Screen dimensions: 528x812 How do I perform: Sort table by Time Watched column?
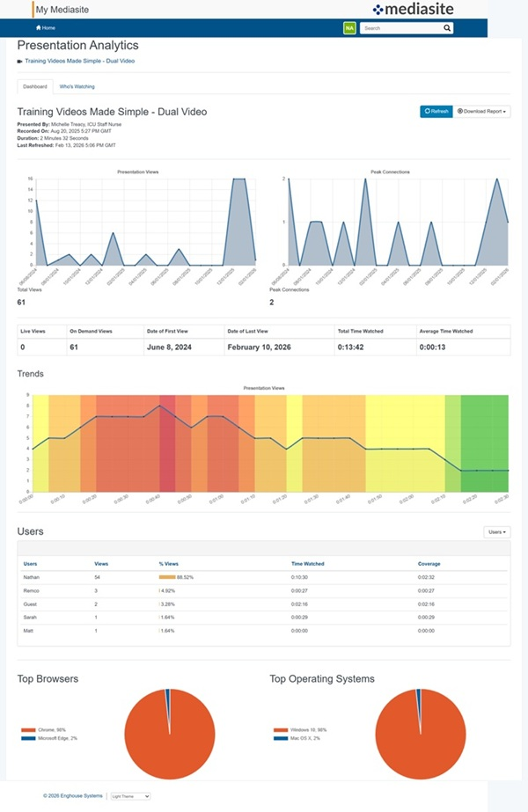308,564
